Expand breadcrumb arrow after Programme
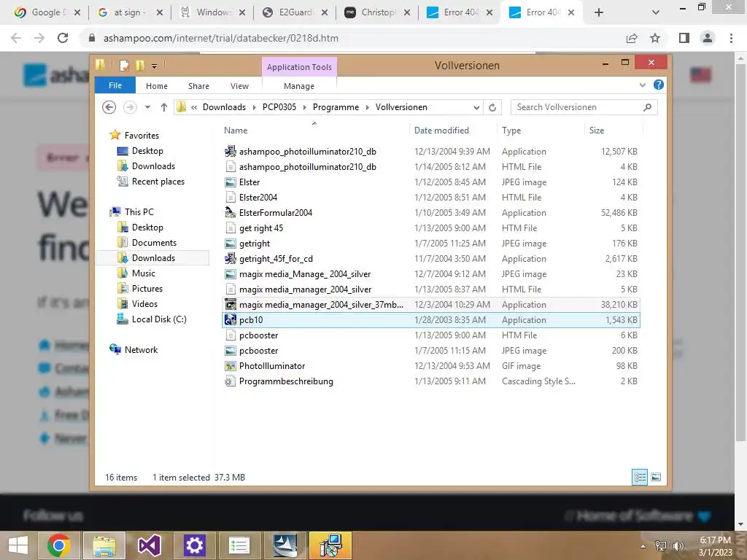The height and width of the screenshot is (560, 747). point(368,107)
